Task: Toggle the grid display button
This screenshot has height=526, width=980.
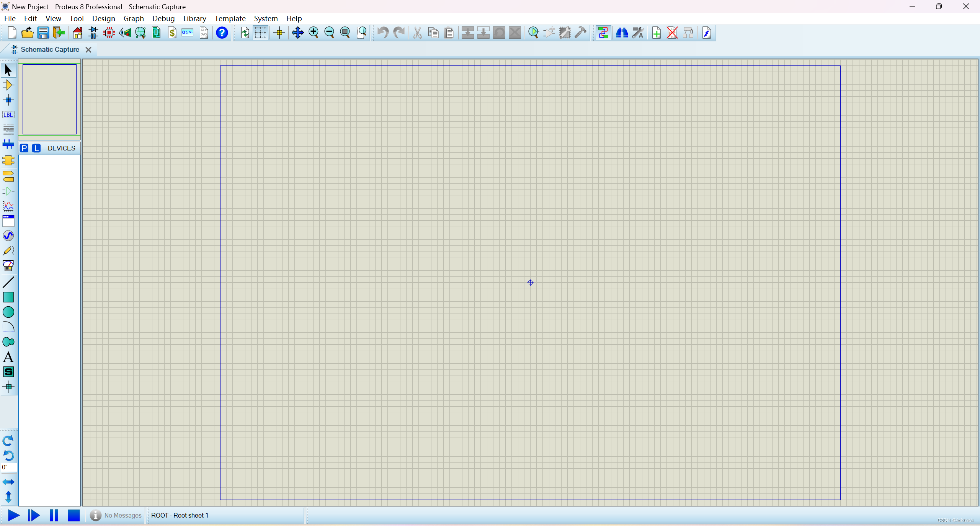Action: click(x=260, y=33)
